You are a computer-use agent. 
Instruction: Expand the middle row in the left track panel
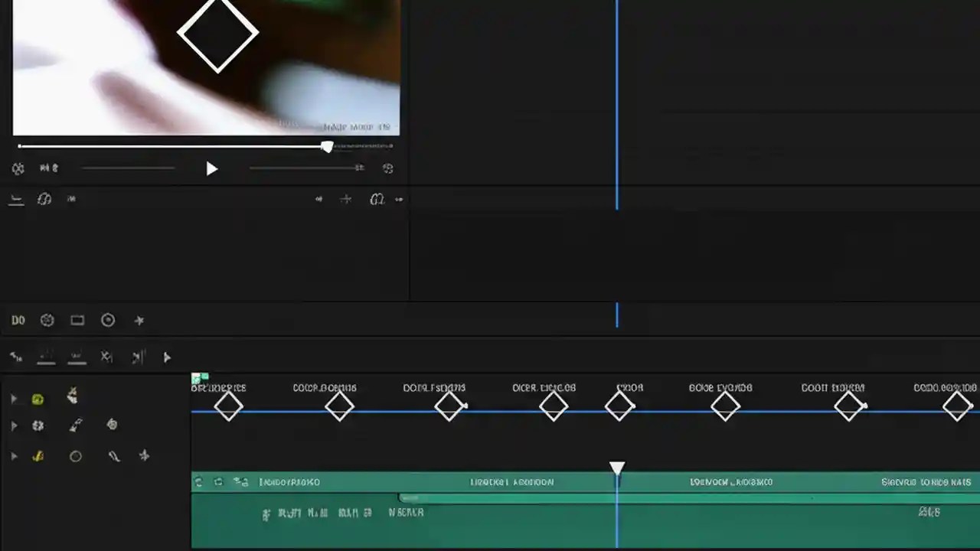[14, 425]
